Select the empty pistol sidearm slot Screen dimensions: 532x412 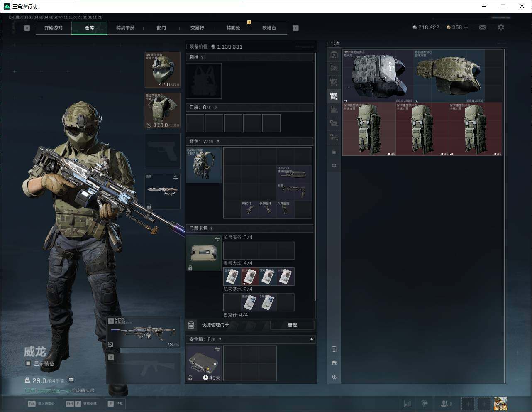(162, 151)
